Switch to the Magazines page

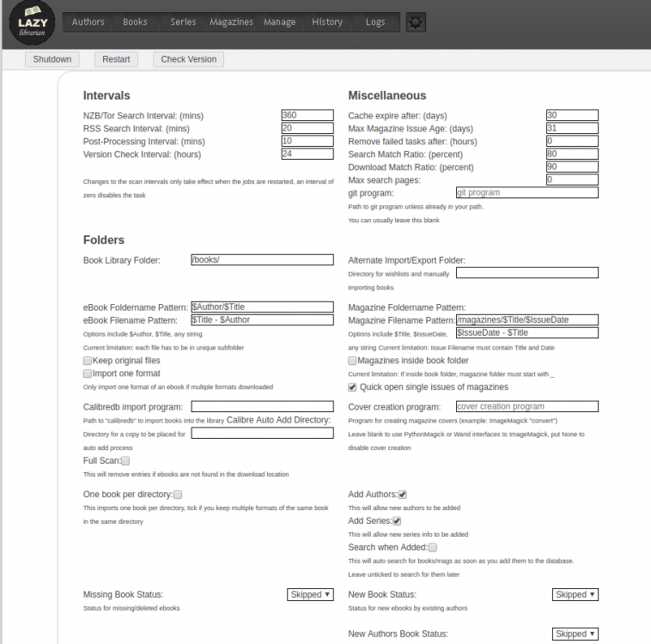(231, 22)
